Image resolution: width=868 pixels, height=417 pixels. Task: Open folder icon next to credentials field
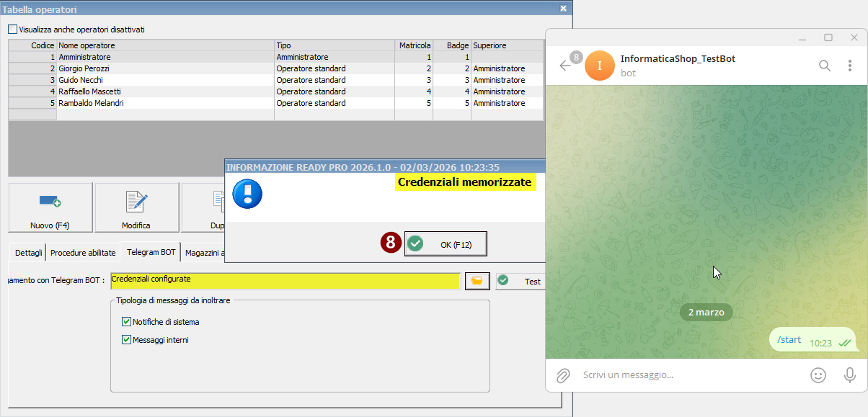click(x=476, y=281)
